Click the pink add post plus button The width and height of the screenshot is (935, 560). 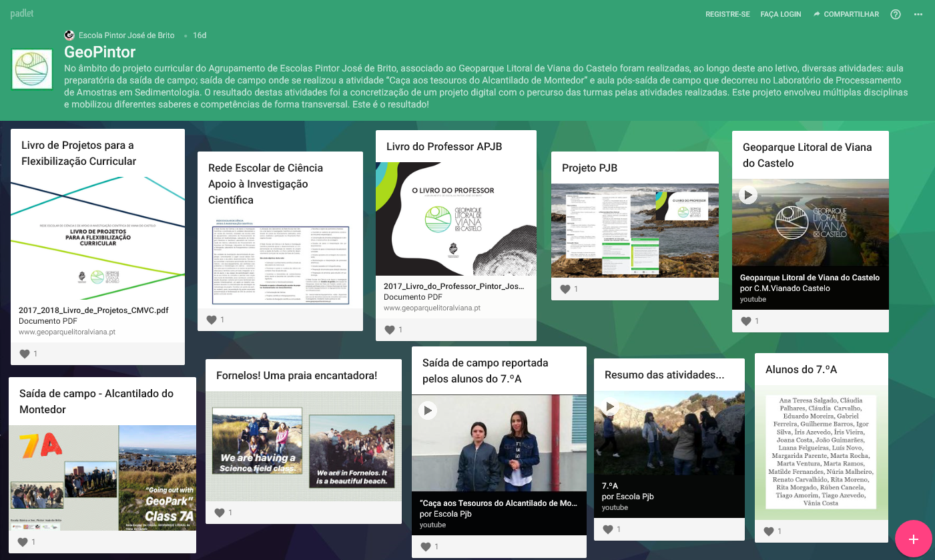[914, 539]
